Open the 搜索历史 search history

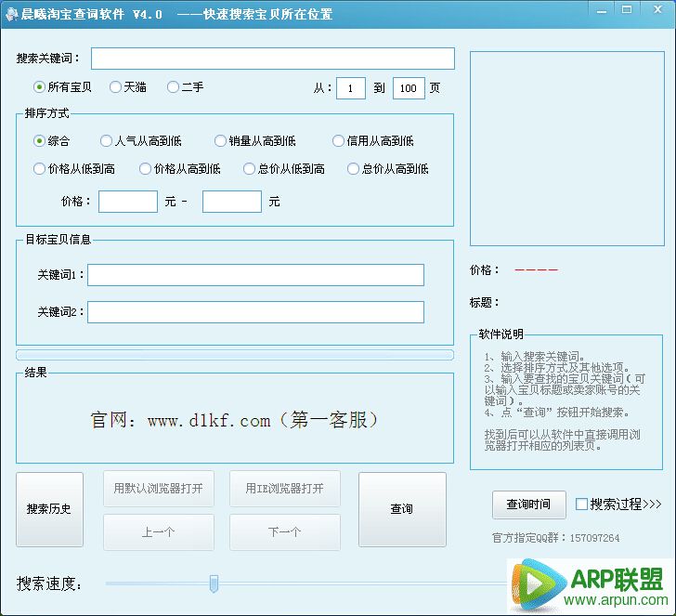(x=49, y=509)
